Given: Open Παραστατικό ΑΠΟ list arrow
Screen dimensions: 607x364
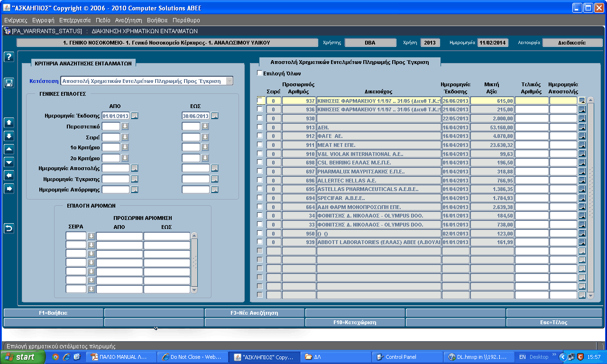Looking at the screenshot, I should click(x=125, y=126).
